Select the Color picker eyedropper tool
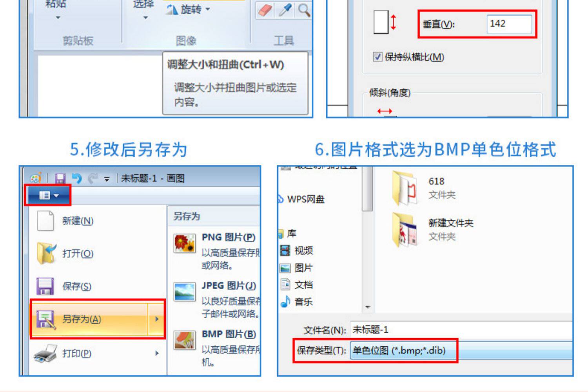 point(285,11)
